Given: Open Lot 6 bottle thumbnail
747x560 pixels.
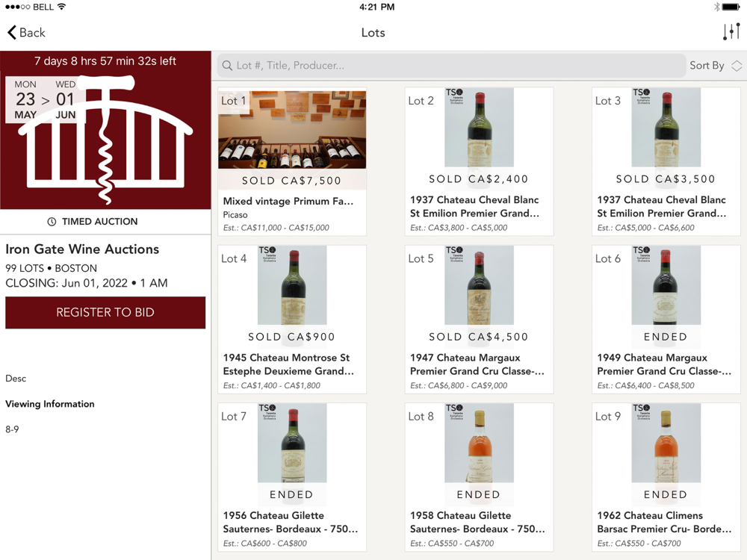Looking at the screenshot, I should tap(666, 284).
